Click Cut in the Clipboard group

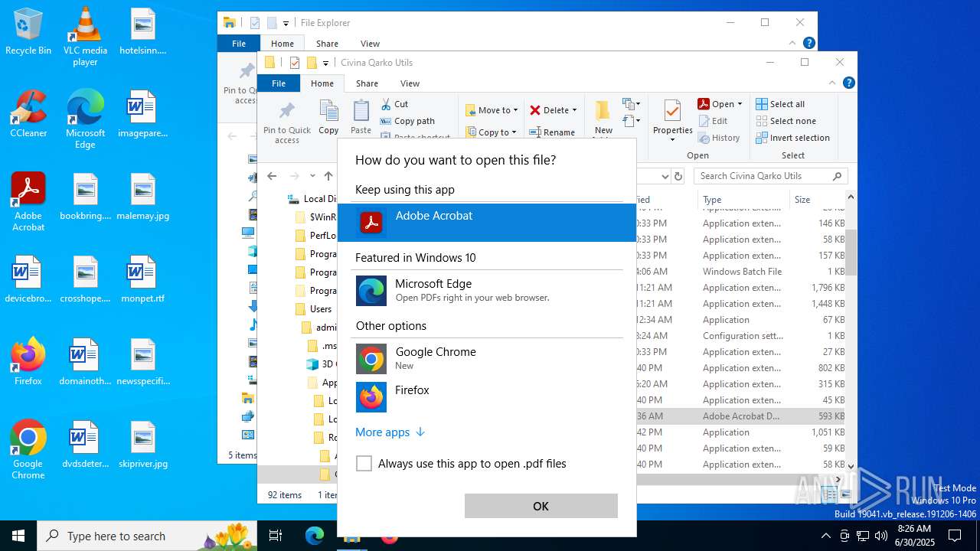tap(394, 104)
